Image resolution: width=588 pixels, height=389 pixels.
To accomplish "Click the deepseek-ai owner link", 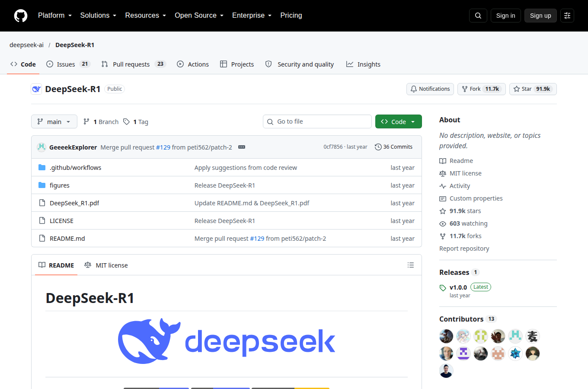I will (26, 45).
